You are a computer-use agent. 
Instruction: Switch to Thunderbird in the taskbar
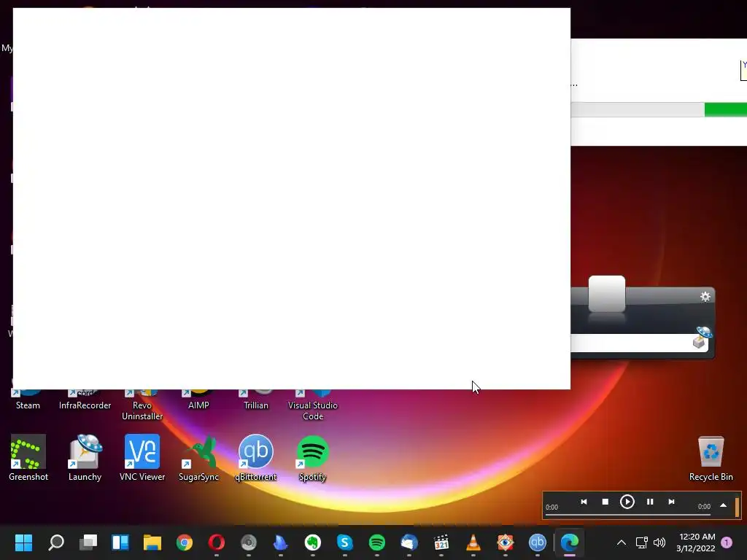click(409, 542)
